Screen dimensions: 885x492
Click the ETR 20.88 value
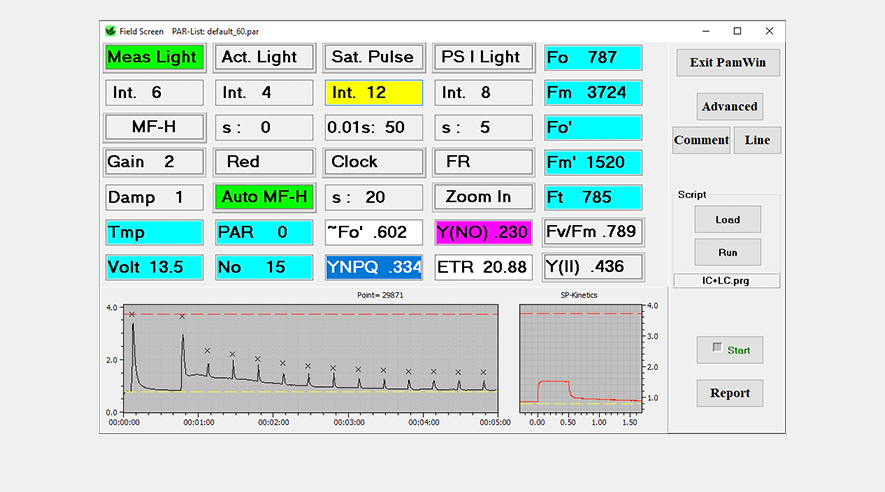tap(483, 267)
